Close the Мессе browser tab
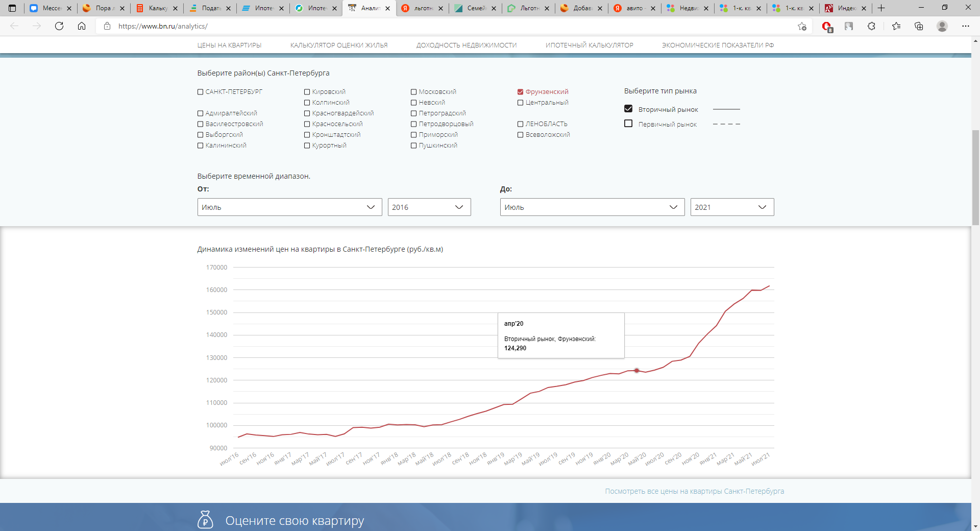The image size is (980, 531). (x=69, y=8)
